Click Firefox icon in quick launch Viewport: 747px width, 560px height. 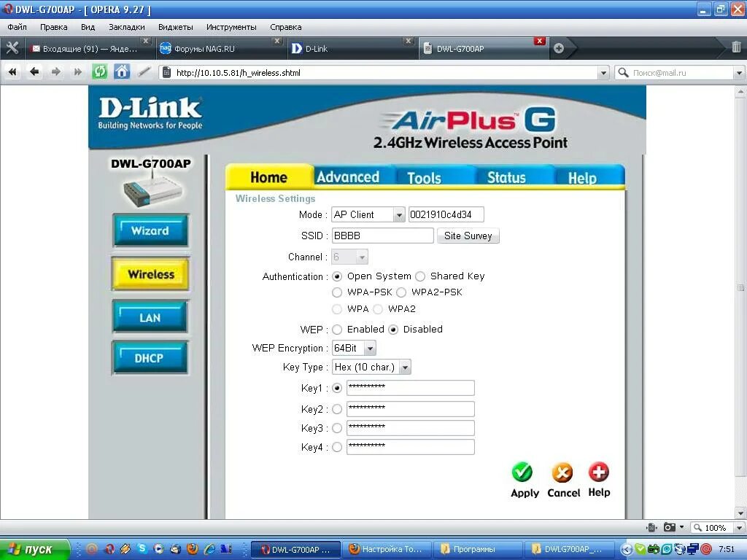pyautogui.click(x=192, y=549)
